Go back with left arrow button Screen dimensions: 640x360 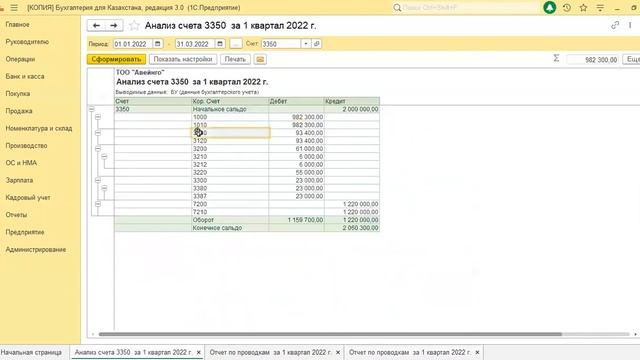[96, 25]
